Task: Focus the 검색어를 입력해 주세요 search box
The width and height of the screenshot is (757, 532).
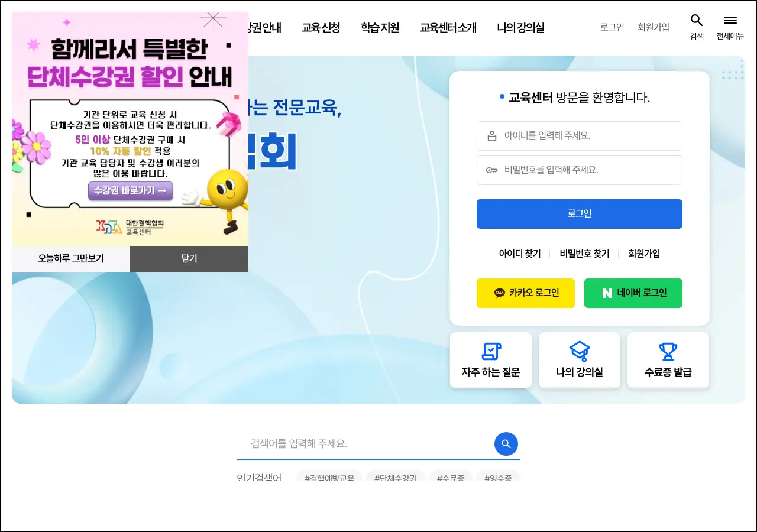Action: [x=365, y=444]
